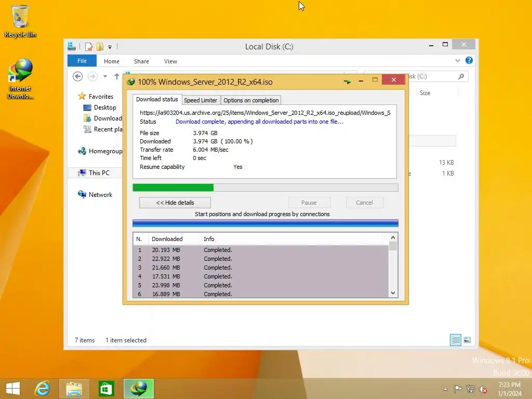532x399 pixels.
Task: Select connection row 5 with 23.998 MB
Action: [261, 285]
